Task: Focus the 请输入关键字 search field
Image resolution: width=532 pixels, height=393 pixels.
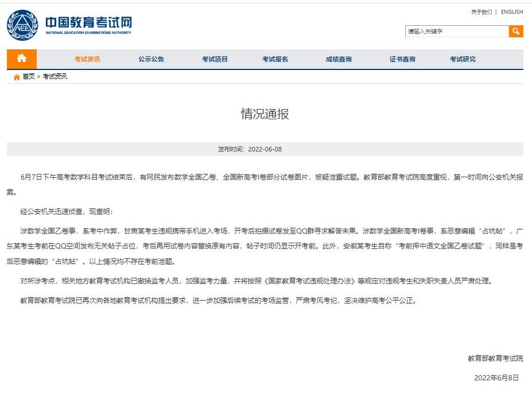Action: tap(456, 31)
